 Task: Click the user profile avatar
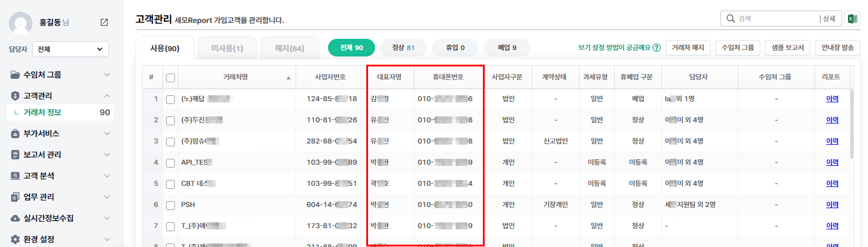[20, 22]
